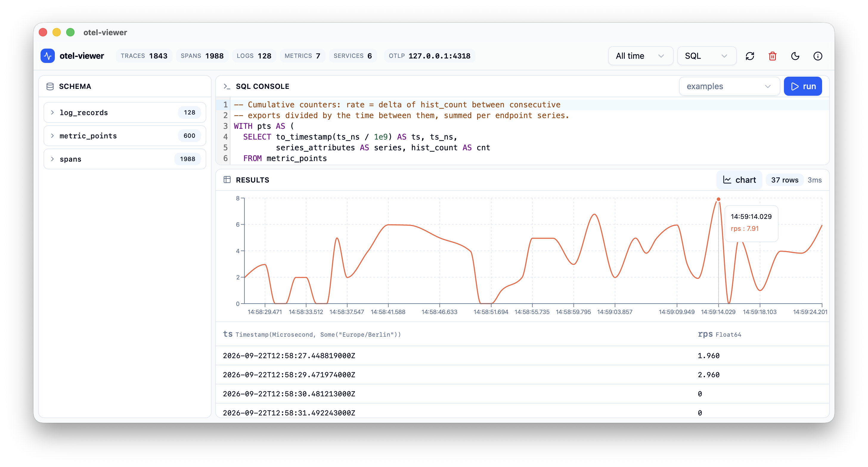868x467 pixels.
Task: Click the 37 rows badge
Action: [785, 180]
